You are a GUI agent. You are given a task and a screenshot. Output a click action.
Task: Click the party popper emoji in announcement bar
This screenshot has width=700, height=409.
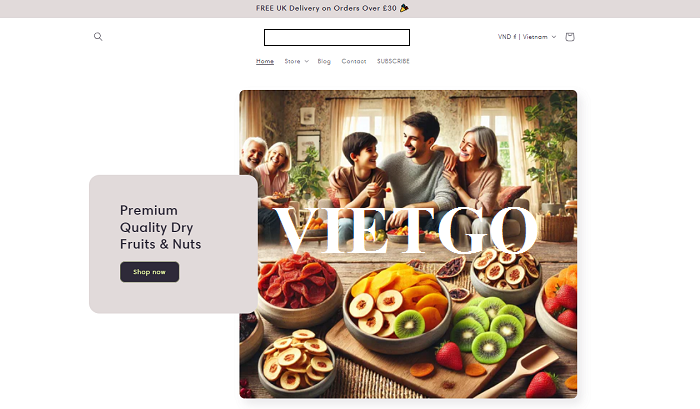click(x=404, y=8)
